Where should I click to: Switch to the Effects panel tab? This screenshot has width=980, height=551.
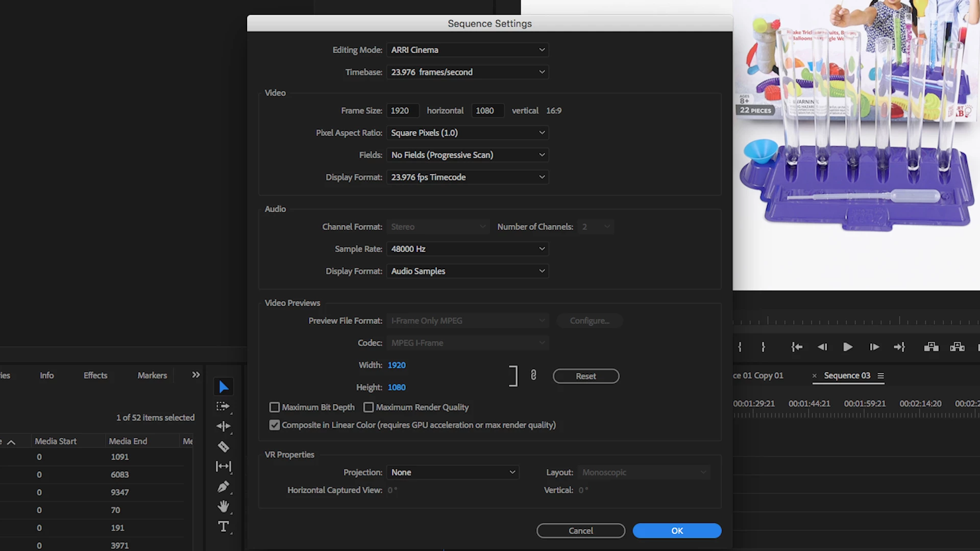click(x=95, y=375)
